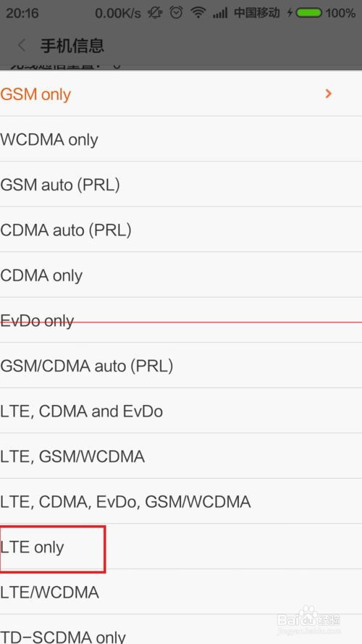Image resolution: width=362 pixels, height=644 pixels.
Task: Select the highlighted LTE only option
Action: (x=181, y=546)
